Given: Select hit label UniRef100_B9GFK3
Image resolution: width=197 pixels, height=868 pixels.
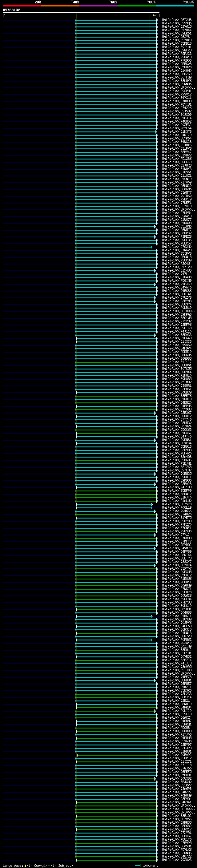Looking at the screenshot, I should pyautogui.click(x=176, y=50).
